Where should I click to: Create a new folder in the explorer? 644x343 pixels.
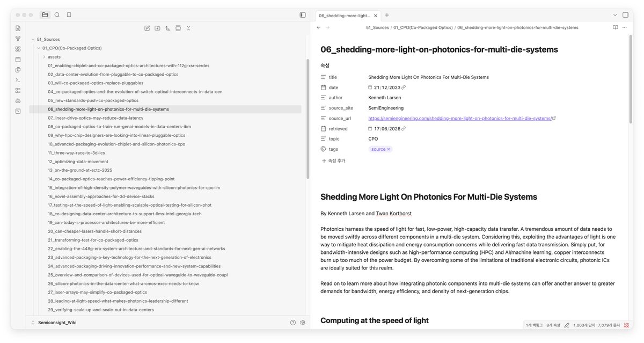pos(157,28)
